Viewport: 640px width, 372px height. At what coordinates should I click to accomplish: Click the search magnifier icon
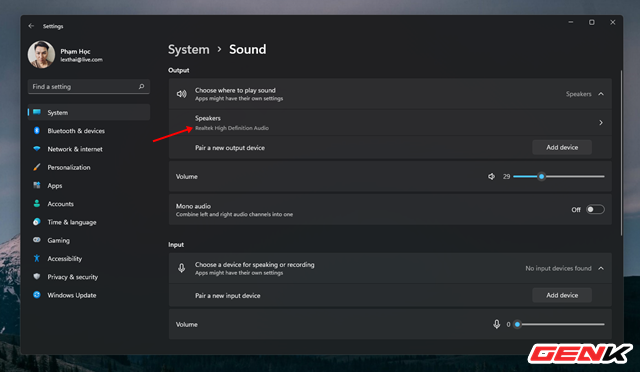pyautogui.click(x=141, y=87)
